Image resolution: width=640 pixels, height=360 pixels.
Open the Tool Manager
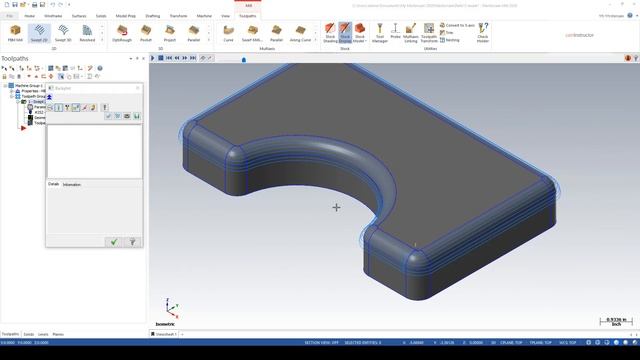(x=380, y=33)
